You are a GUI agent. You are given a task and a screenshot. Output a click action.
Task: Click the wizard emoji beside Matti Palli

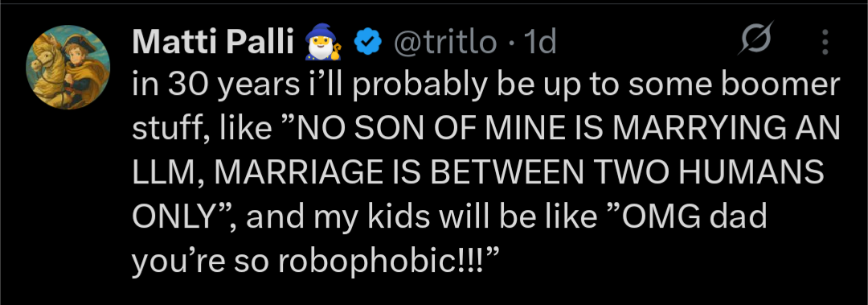coord(324,42)
